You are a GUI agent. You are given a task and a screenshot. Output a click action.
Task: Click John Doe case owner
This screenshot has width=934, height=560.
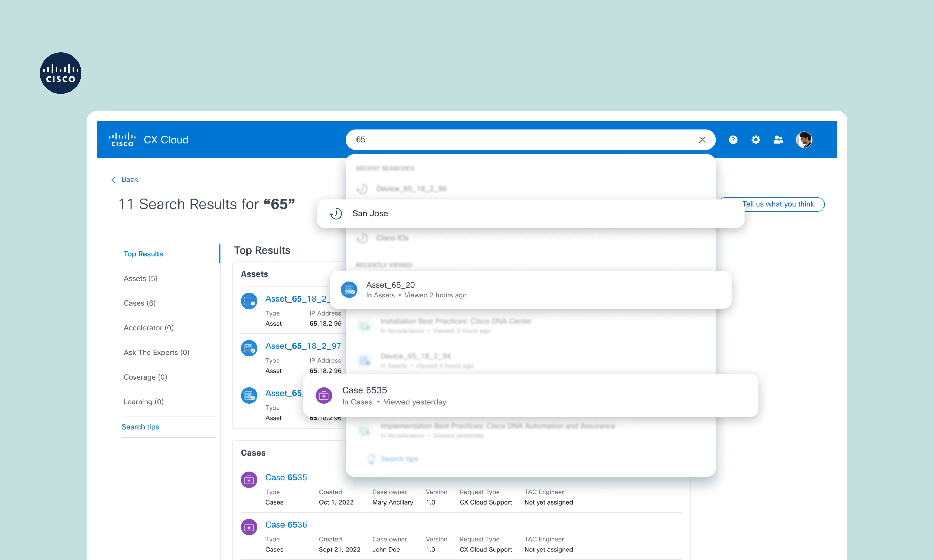pos(386,549)
